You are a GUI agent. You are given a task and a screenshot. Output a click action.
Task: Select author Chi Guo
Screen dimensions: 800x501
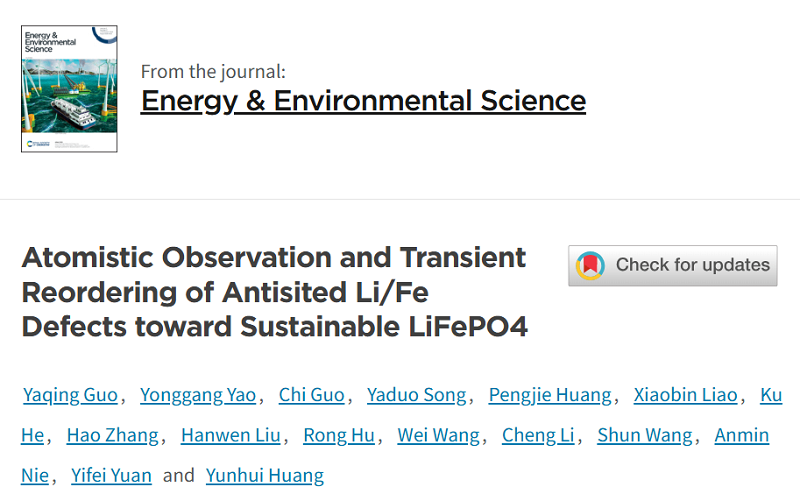pos(311,395)
